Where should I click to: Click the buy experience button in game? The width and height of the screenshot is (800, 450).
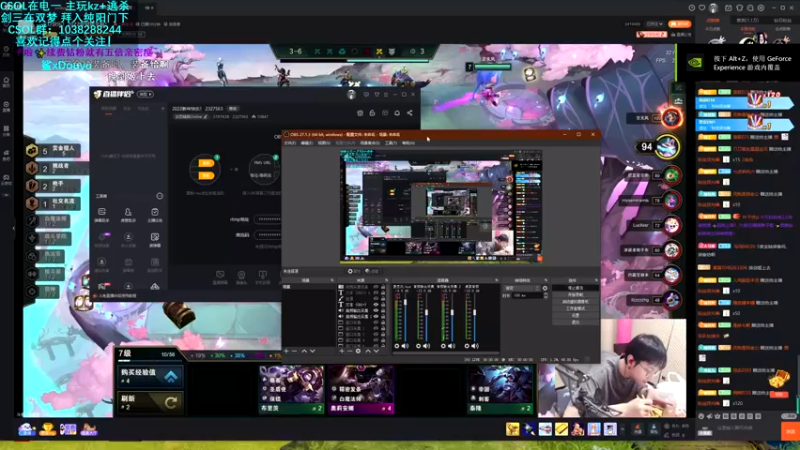[x=149, y=376]
